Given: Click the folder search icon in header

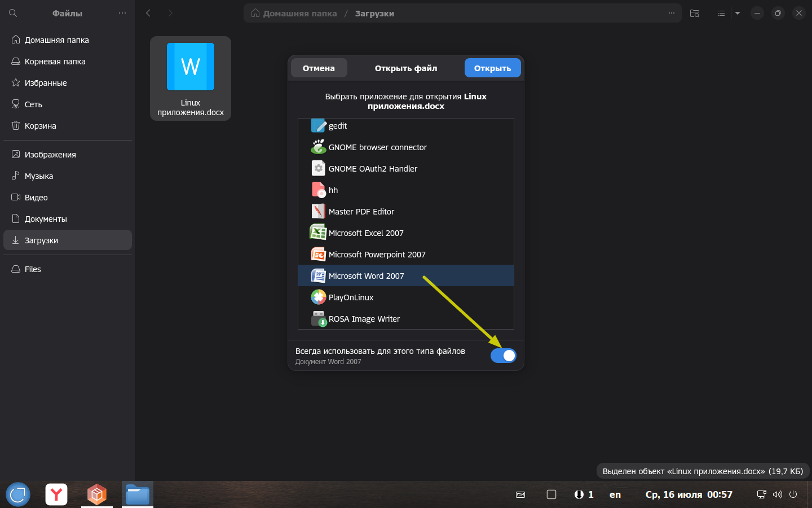Looking at the screenshot, I should [695, 13].
